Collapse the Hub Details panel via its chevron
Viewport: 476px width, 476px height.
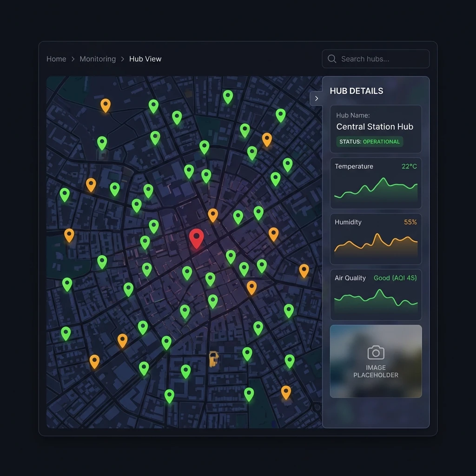click(x=317, y=98)
